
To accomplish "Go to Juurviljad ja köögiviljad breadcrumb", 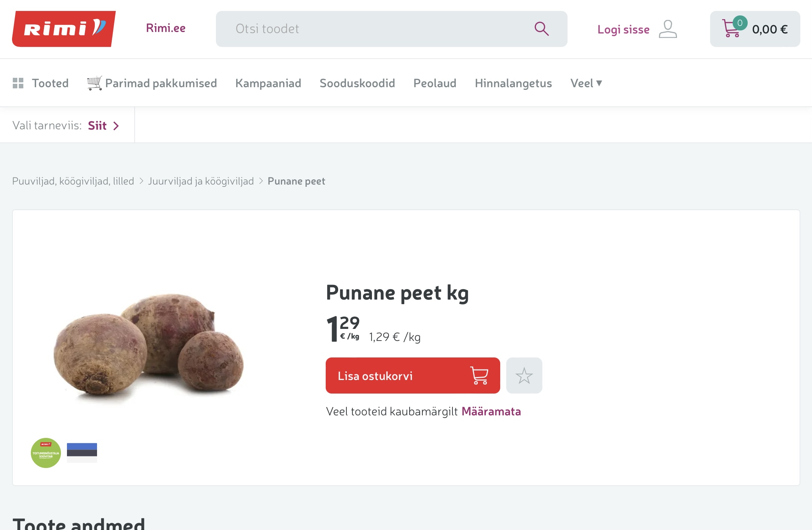I will click(201, 181).
